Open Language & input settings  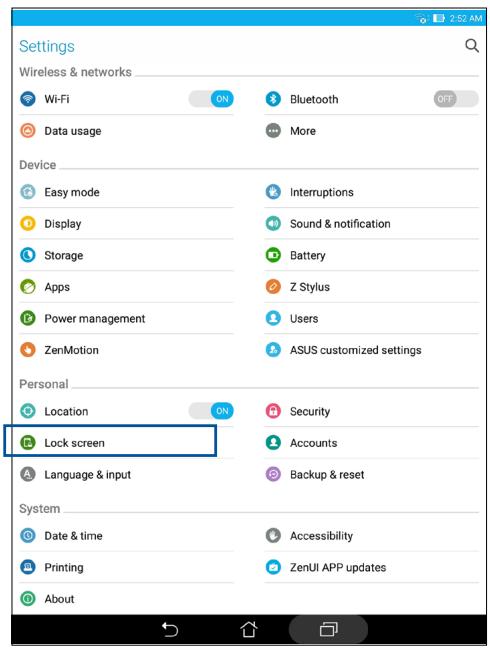tap(126, 474)
